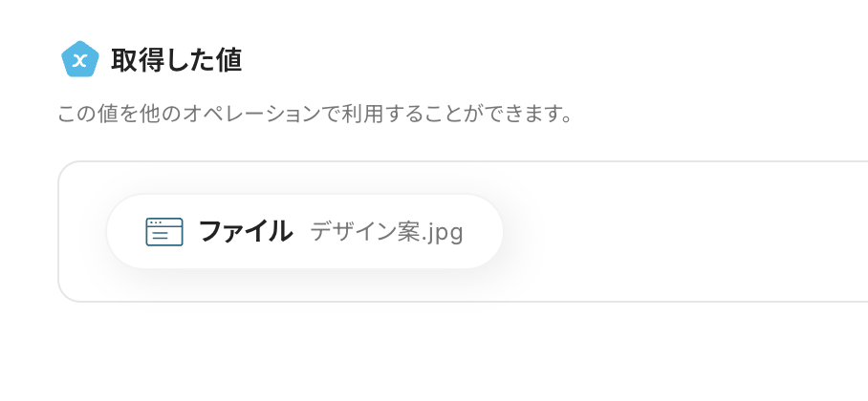Tap the white x symbol inside the pentagon
The height and width of the screenshot is (401, 868).
[80, 61]
